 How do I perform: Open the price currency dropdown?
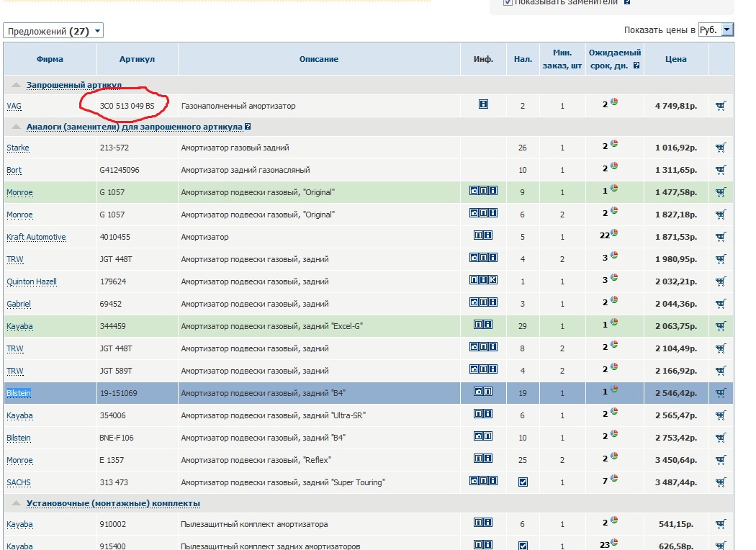(716, 30)
